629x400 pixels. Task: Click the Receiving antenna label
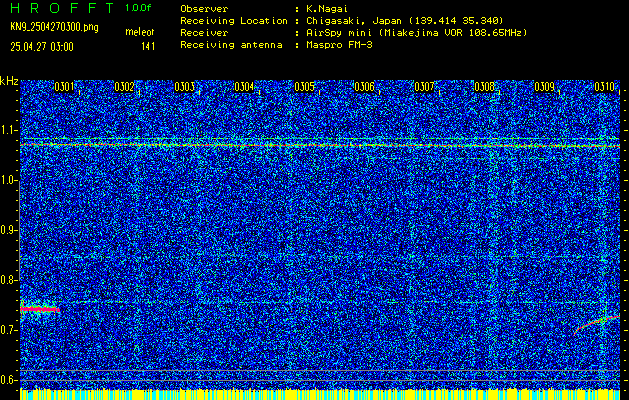click(x=231, y=45)
